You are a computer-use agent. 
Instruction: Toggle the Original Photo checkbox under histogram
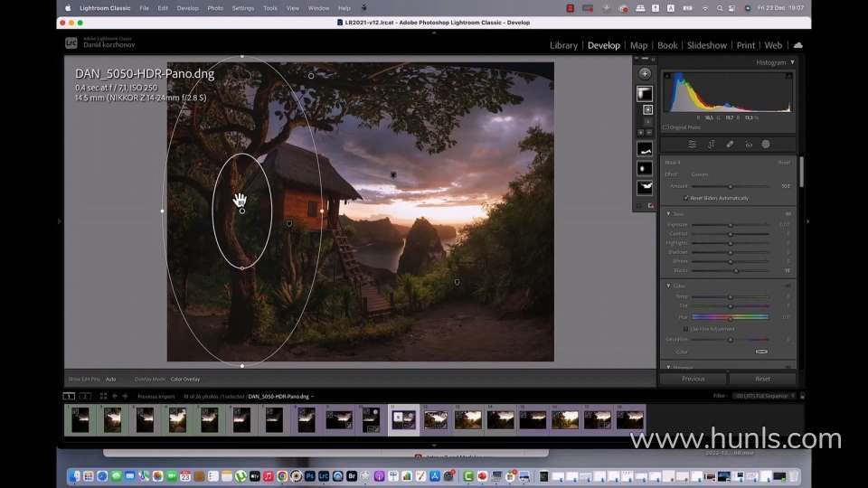665,127
